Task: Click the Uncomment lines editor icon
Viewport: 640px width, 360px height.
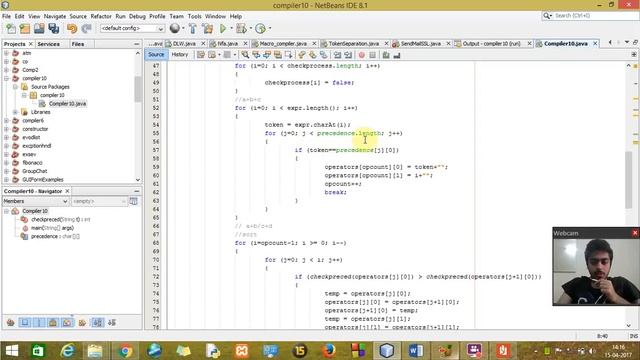Action: [396, 55]
